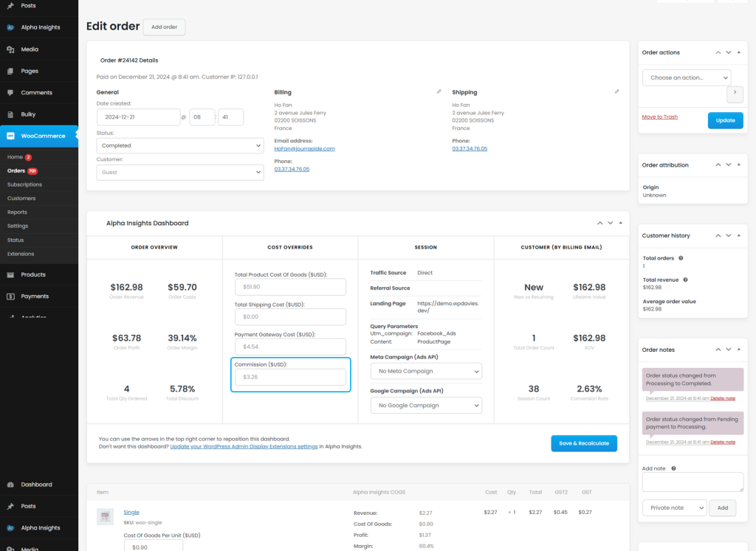Click the Private note type selector
The width and height of the screenshot is (756, 551).
pos(673,507)
